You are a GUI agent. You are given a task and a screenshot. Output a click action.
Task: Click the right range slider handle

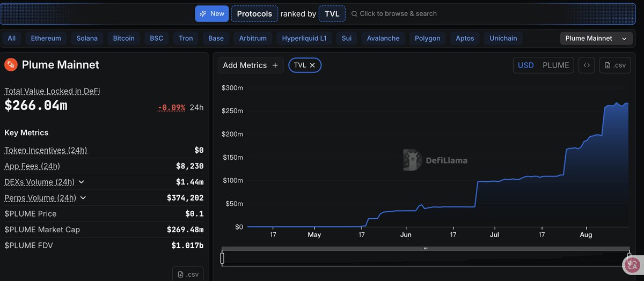(630, 258)
